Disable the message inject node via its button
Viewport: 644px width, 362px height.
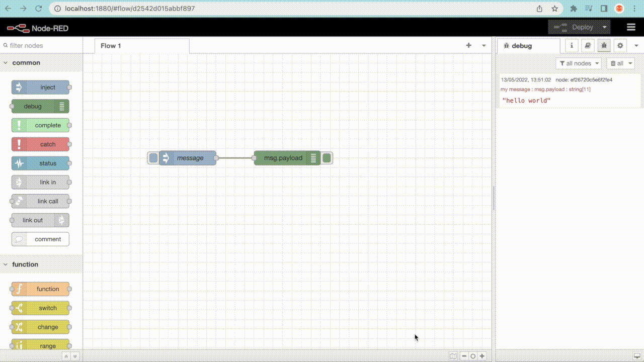(152, 157)
